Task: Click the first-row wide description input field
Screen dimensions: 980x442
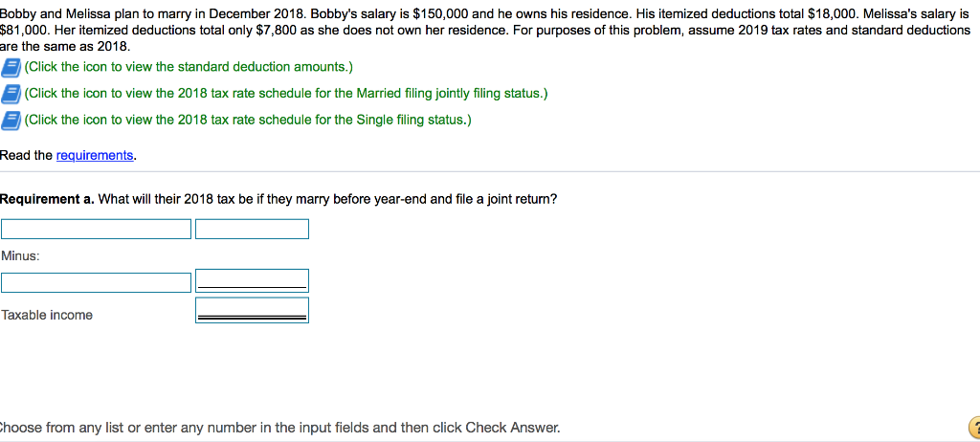Action: [x=96, y=230]
